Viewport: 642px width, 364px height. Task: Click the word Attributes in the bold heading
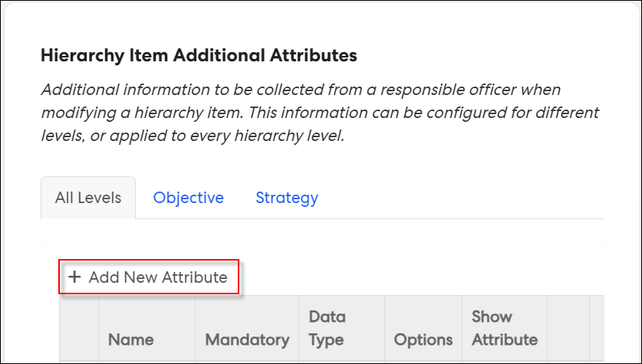(313, 55)
